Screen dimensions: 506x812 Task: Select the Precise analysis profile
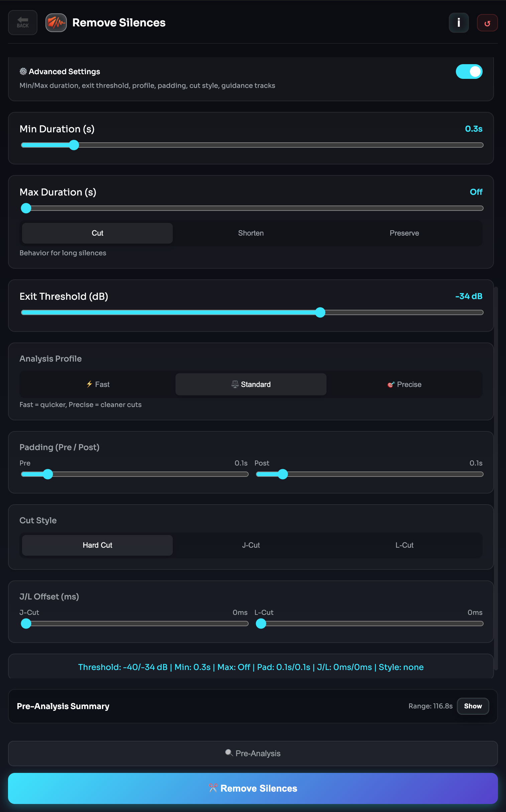tap(404, 384)
